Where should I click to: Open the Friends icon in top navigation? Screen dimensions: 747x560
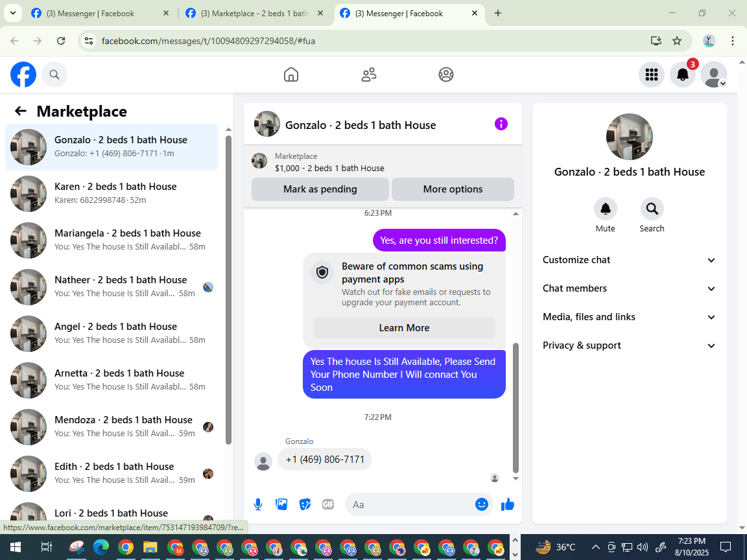(x=369, y=75)
